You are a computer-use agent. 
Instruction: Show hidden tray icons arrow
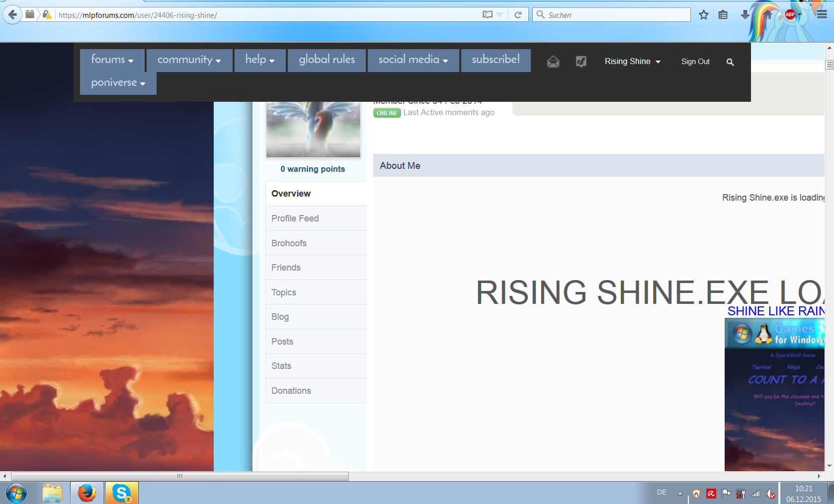tap(680, 494)
